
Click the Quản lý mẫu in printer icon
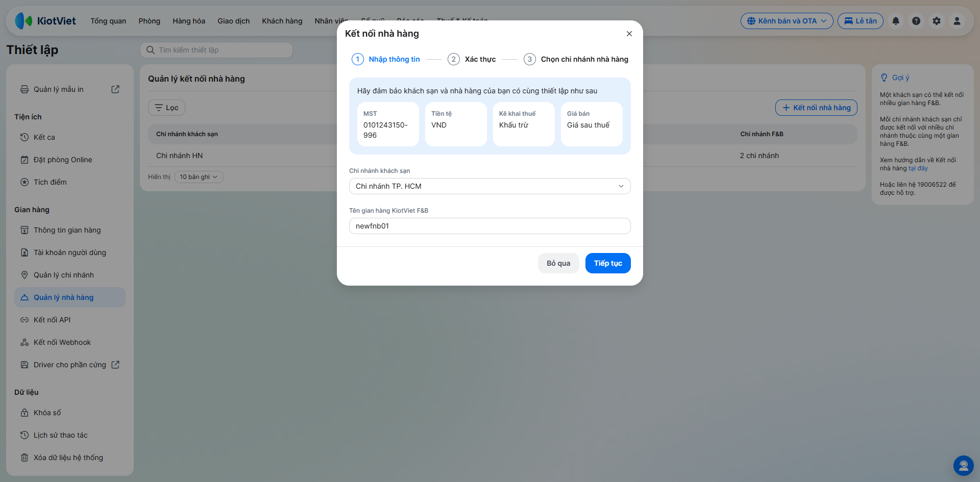click(24, 89)
